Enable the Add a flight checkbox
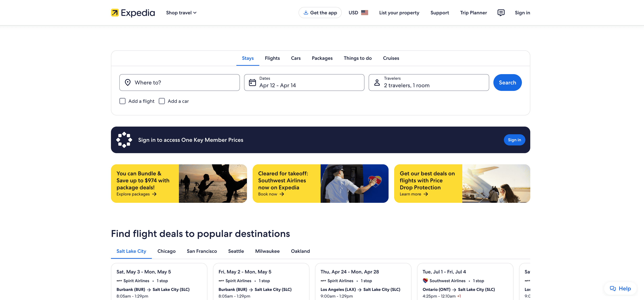The image size is (644, 300). click(x=122, y=101)
